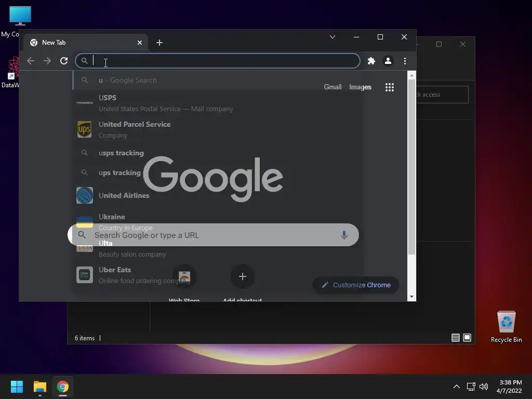Click inside the Chrome address bar
The image size is (532, 399).
pos(218,61)
